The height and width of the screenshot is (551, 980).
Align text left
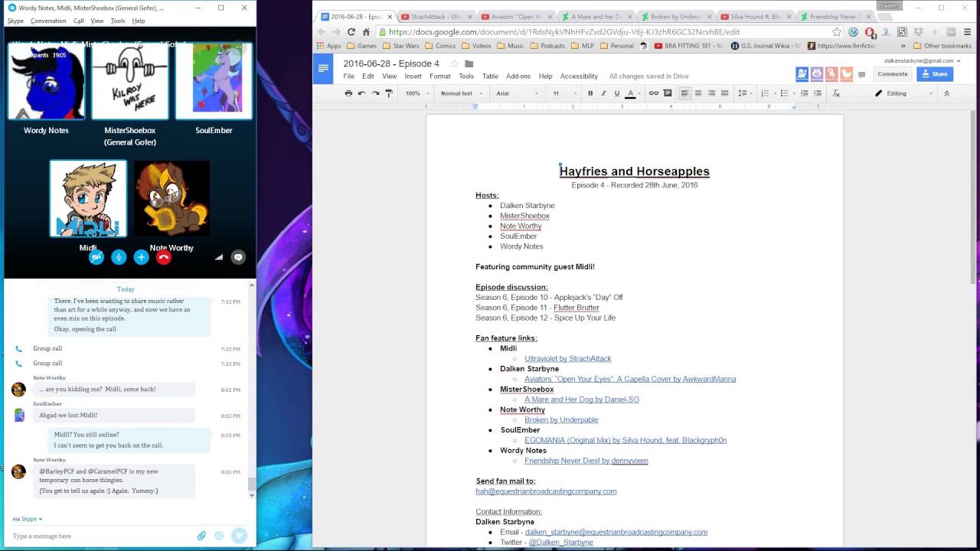point(685,93)
